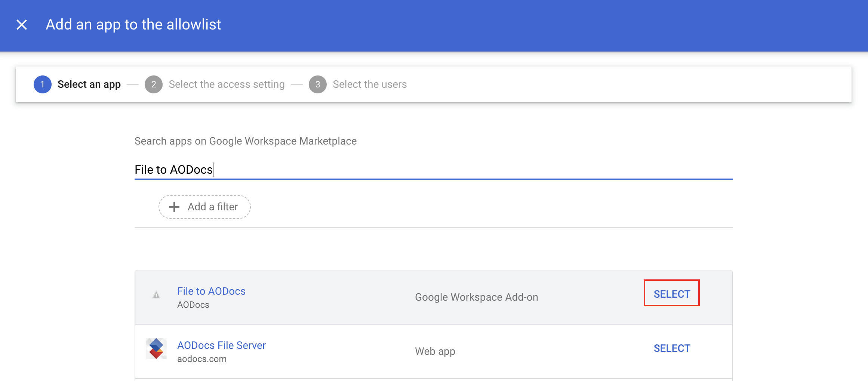Open the Add a filter menu
Image resolution: width=868 pixels, height=381 pixels.
[x=204, y=207]
